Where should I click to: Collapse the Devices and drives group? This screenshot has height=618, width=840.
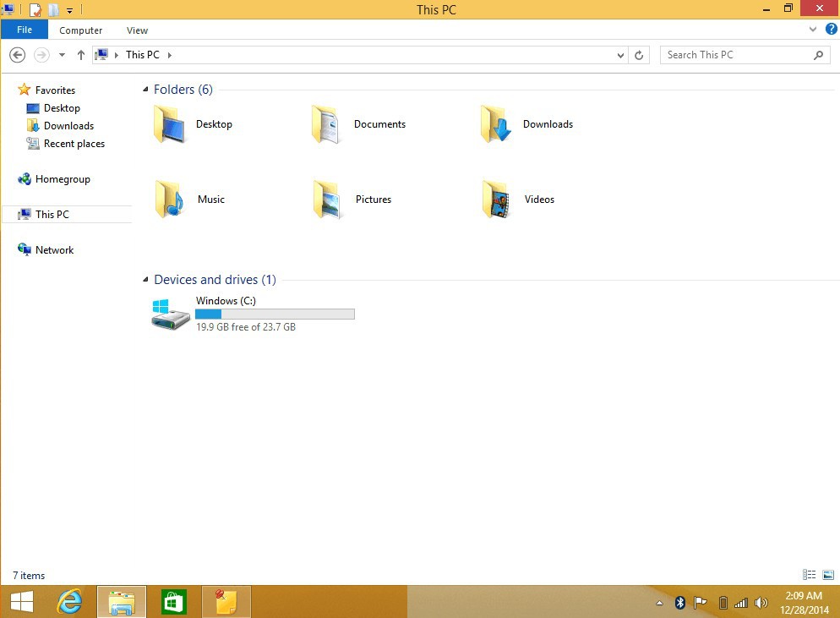coord(145,280)
